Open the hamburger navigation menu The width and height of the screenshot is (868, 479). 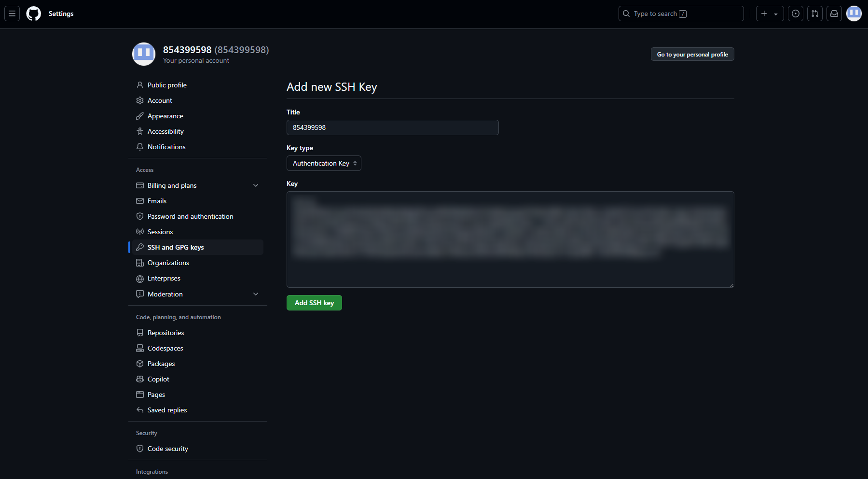(12, 14)
